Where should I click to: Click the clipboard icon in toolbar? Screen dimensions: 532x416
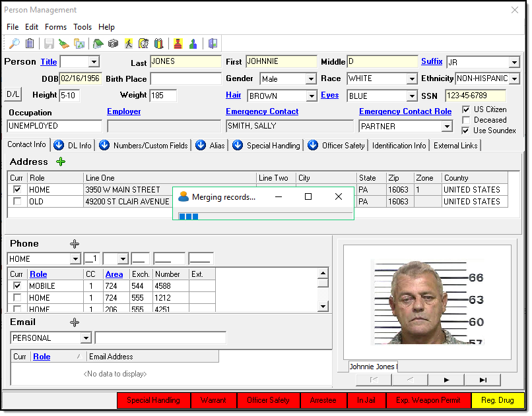pos(30,44)
